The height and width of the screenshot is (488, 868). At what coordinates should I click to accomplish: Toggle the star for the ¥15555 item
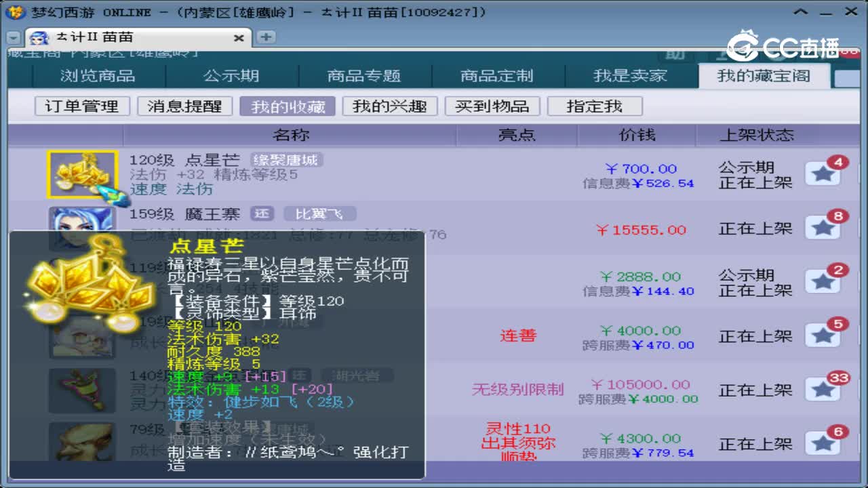click(824, 228)
